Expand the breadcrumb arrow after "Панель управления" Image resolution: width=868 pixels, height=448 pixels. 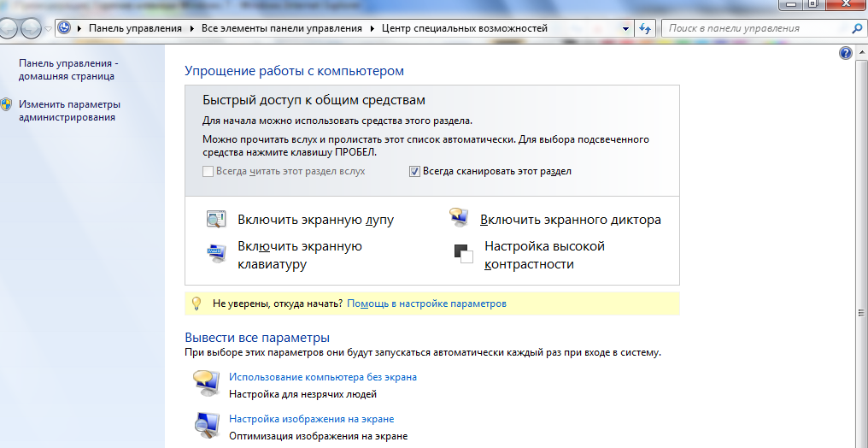193,28
